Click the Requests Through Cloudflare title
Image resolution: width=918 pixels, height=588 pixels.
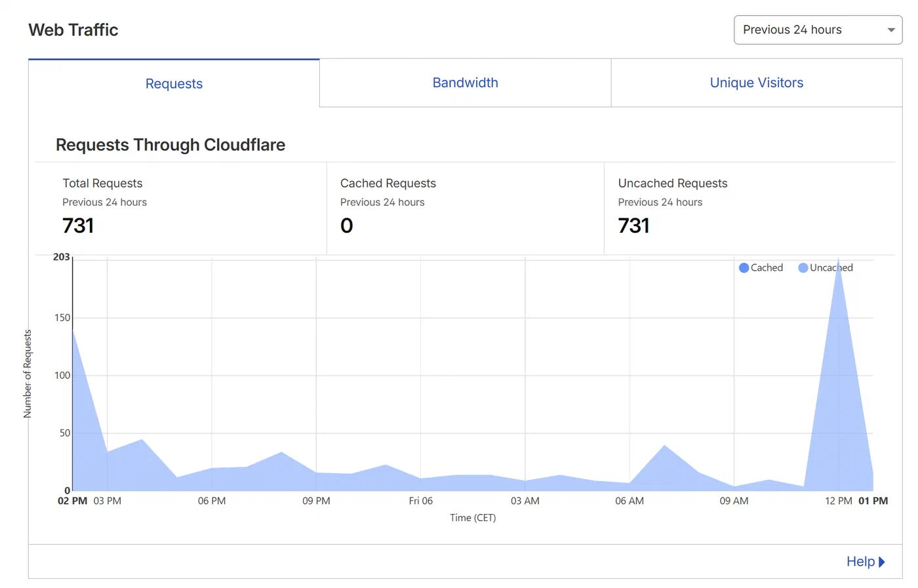pos(170,145)
